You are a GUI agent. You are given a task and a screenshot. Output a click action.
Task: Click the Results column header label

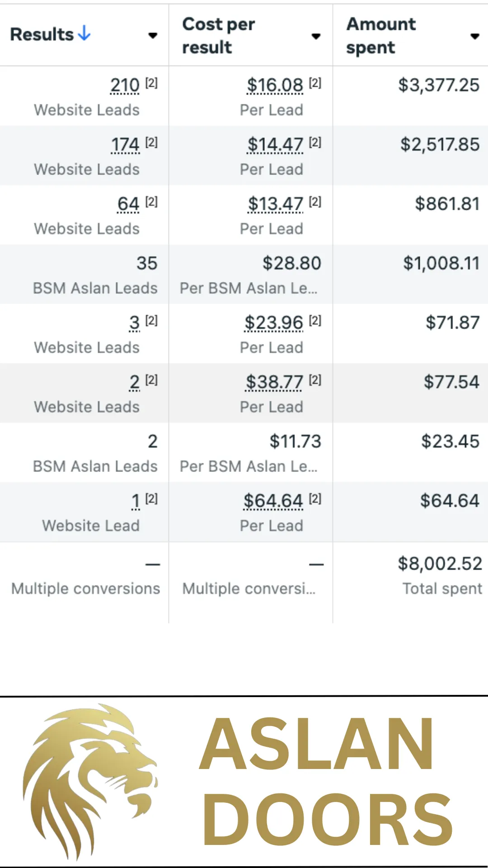(42, 34)
